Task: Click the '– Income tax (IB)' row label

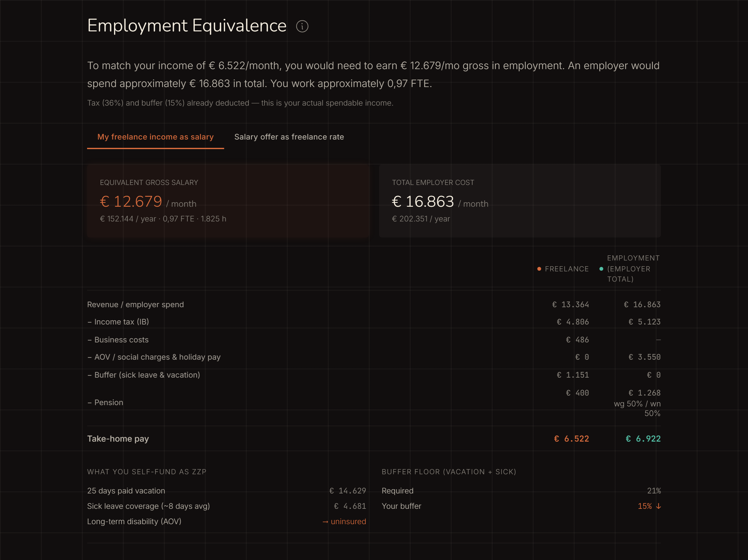Action: pyautogui.click(x=118, y=322)
